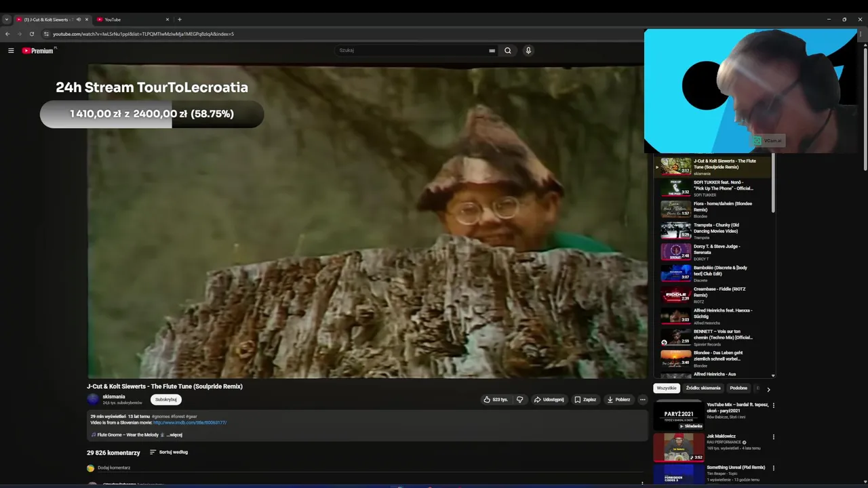Image resolution: width=868 pixels, height=488 pixels.
Task: Close the second YouTube tab
Action: [x=167, y=20]
